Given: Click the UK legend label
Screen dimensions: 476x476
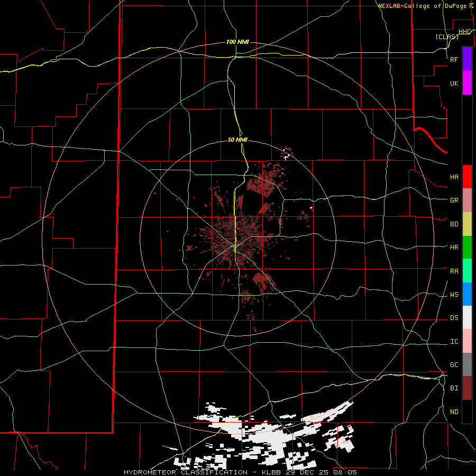Looking at the screenshot, I should pyautogui.click(x=454, y=83).
